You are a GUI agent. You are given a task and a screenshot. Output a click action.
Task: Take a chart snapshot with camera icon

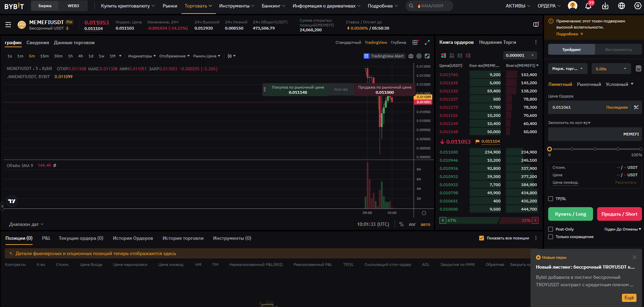click(411, 56)
